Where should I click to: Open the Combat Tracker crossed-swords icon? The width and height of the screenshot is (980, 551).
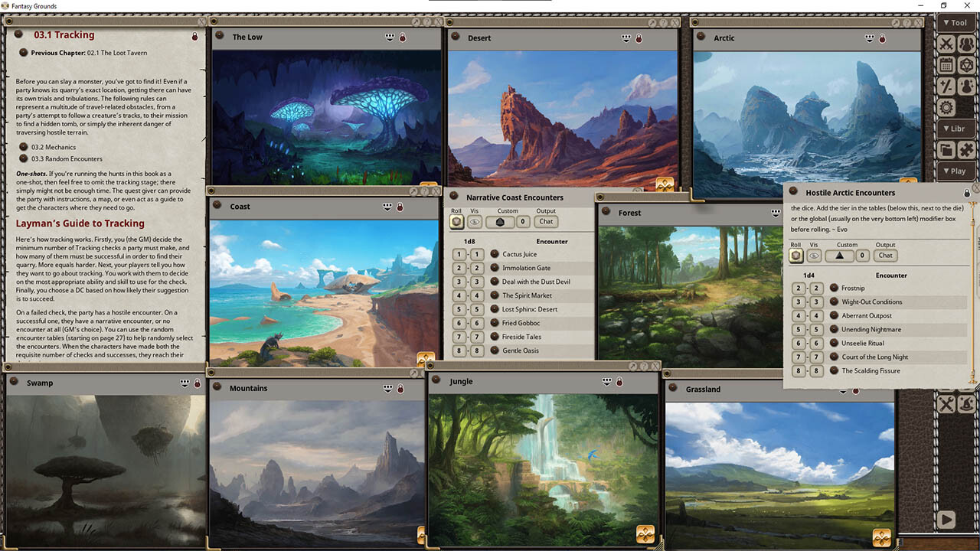[x=947, y=44]
